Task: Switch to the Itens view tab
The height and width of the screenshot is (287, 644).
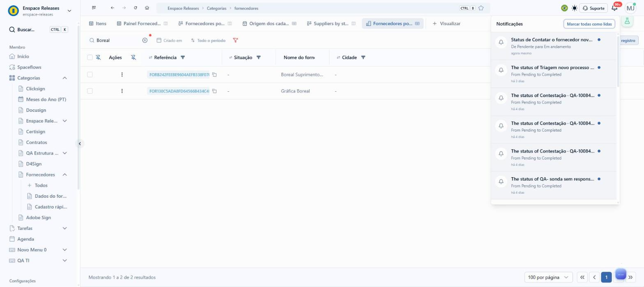Action: 98,23
